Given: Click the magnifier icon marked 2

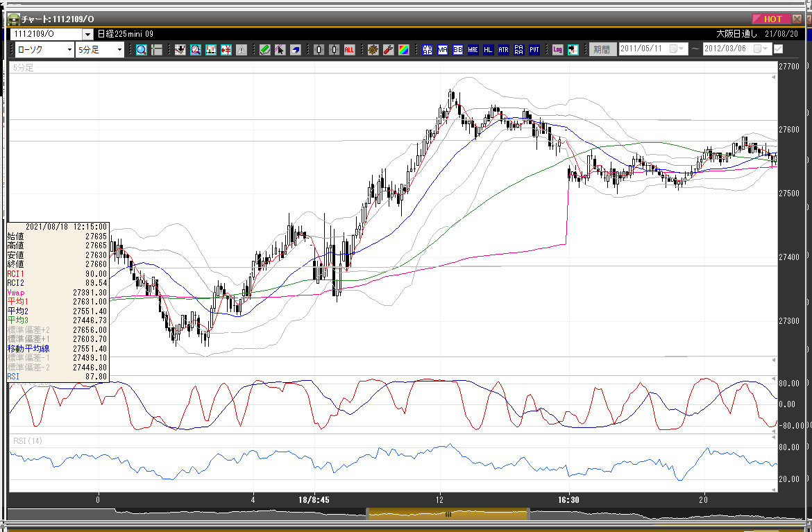Looking at the screenshot, I should (x=195, y=50).
